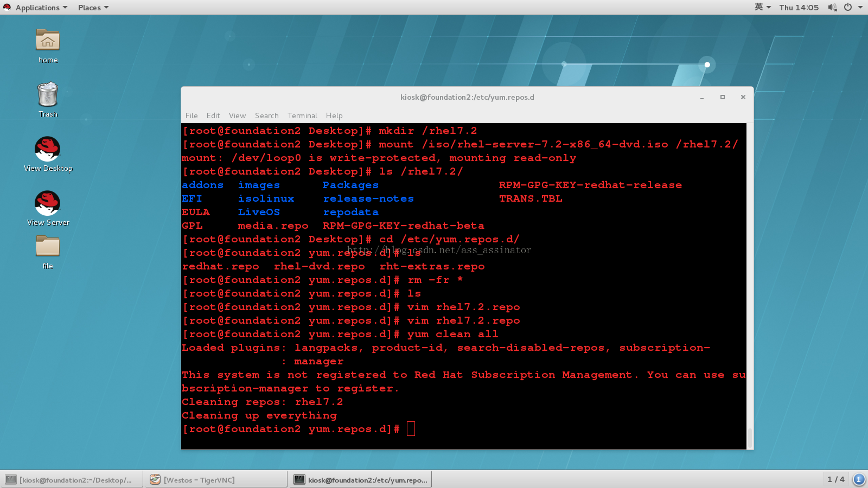Click 'rht-extras.repo' file name
Image resolution: width=868 pixels, height=488 pixels.
[x=432, y=266]
